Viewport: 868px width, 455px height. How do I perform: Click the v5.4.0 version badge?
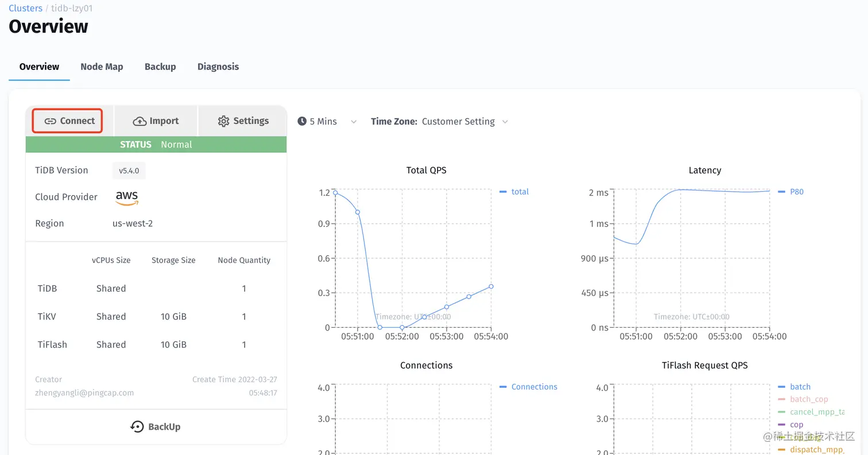(x=129, y=170)
